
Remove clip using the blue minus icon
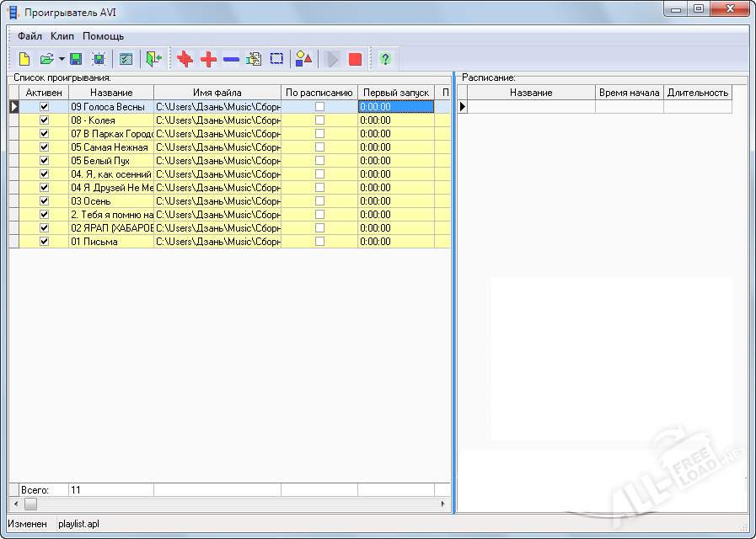231,59
